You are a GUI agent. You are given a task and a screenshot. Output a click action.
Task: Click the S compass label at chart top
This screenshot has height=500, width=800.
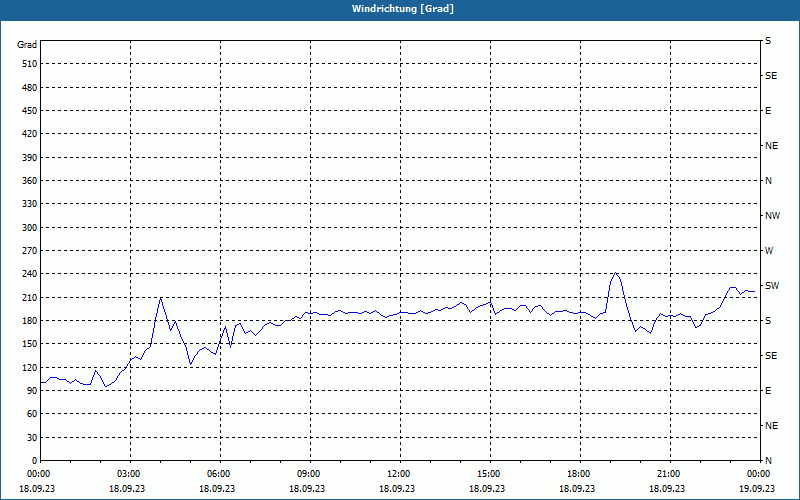click(x=768, y=41)
